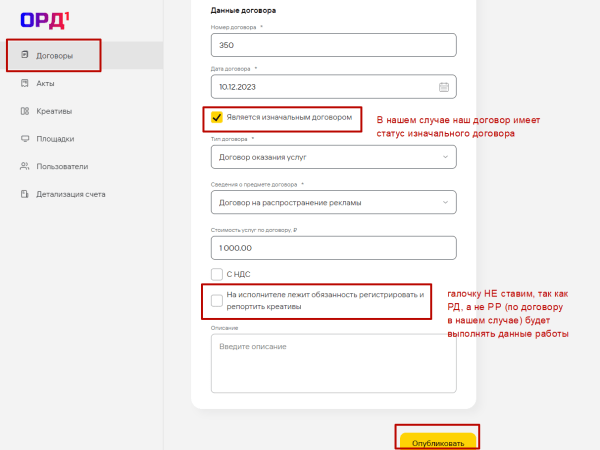Open Пользователи menu section

point(62,166)
